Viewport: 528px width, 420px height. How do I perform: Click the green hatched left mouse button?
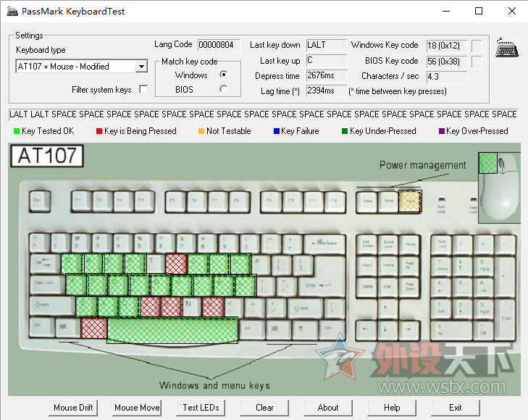click(x=488, y=163)
